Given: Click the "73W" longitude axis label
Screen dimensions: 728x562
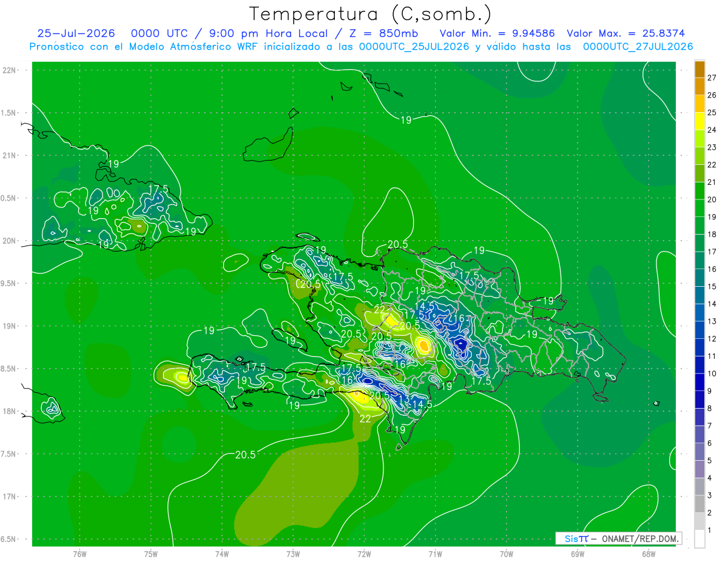Looking at the screenshot, I should [x=293, y=554].
